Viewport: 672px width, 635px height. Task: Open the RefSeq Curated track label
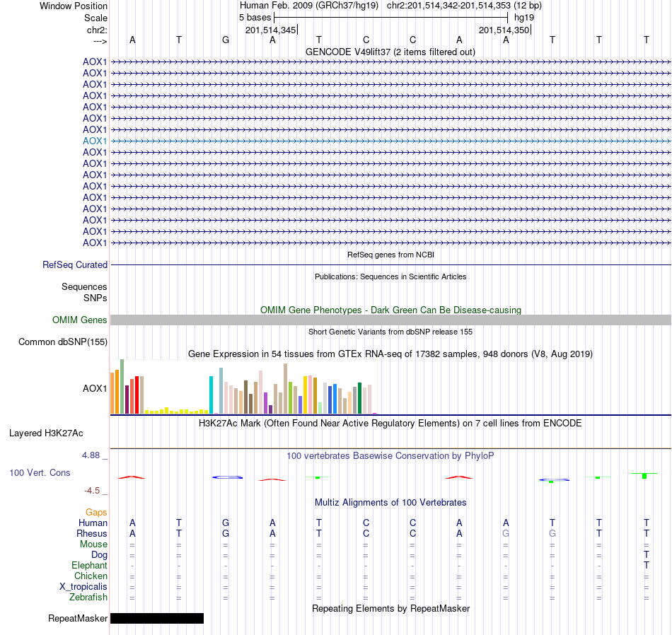75,264
